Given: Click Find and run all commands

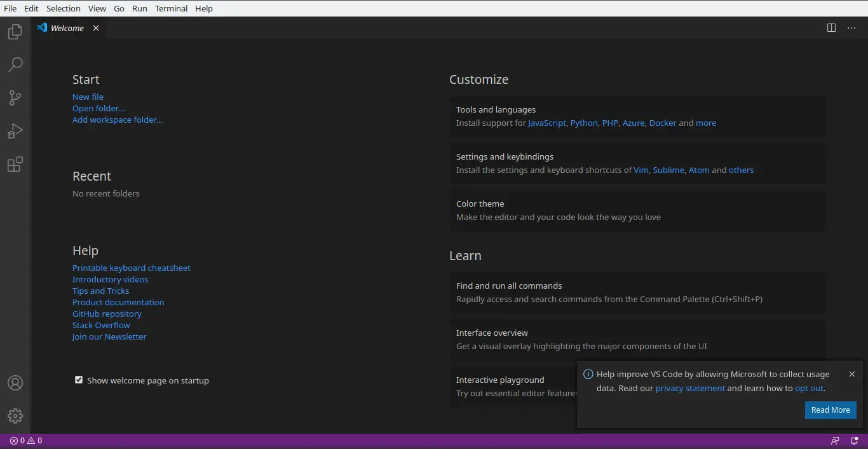Looking at the screenshot, I should [637, 293].
